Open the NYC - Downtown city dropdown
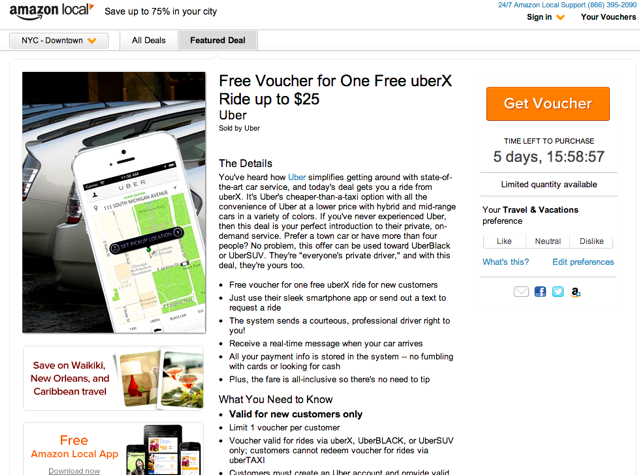Viewport: 640px width, 475px height. (59, 40)
